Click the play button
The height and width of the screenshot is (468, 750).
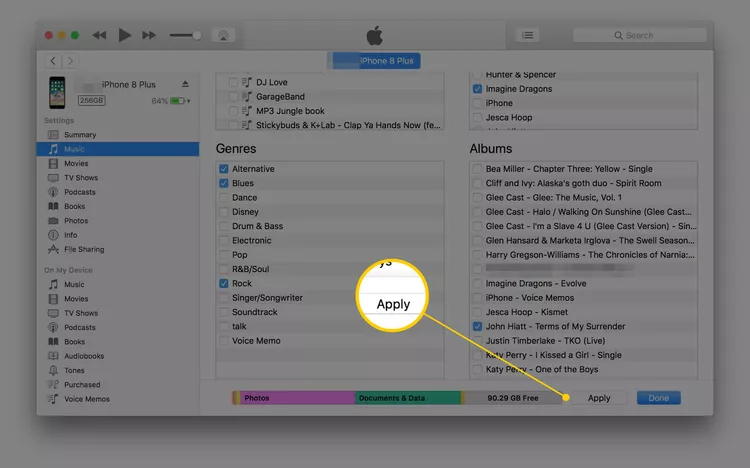click(x=124, y=35)
